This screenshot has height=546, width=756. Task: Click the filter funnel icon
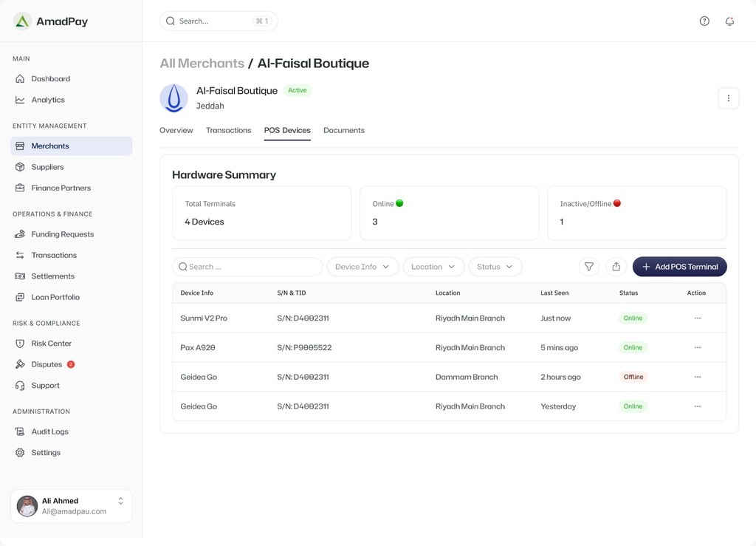pos(588,267)
